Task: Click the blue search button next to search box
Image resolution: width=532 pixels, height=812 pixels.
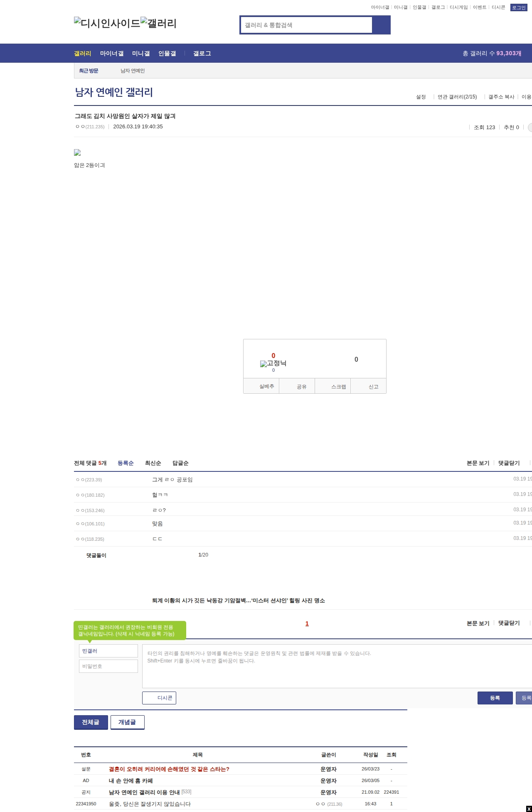Action: (381, 25)
